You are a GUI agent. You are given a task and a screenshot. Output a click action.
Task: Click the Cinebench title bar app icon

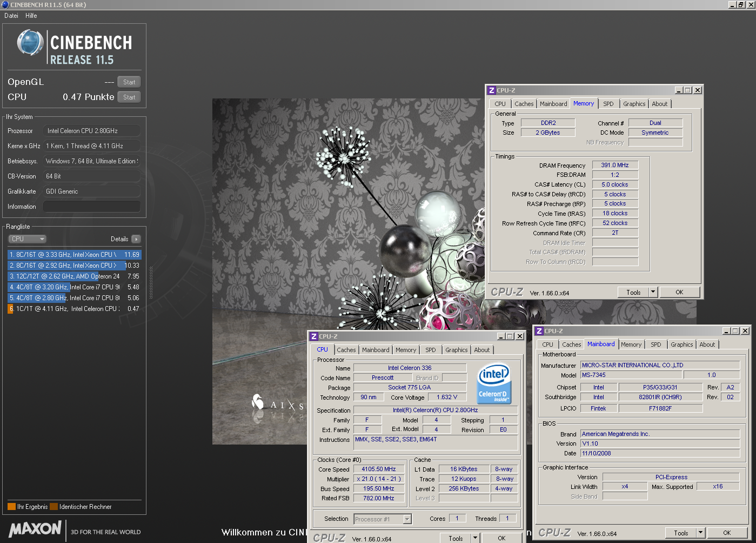coord(5,5)
